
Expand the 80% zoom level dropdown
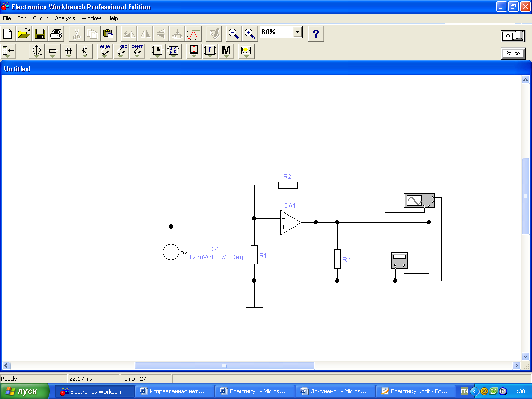tap(297, 32)
